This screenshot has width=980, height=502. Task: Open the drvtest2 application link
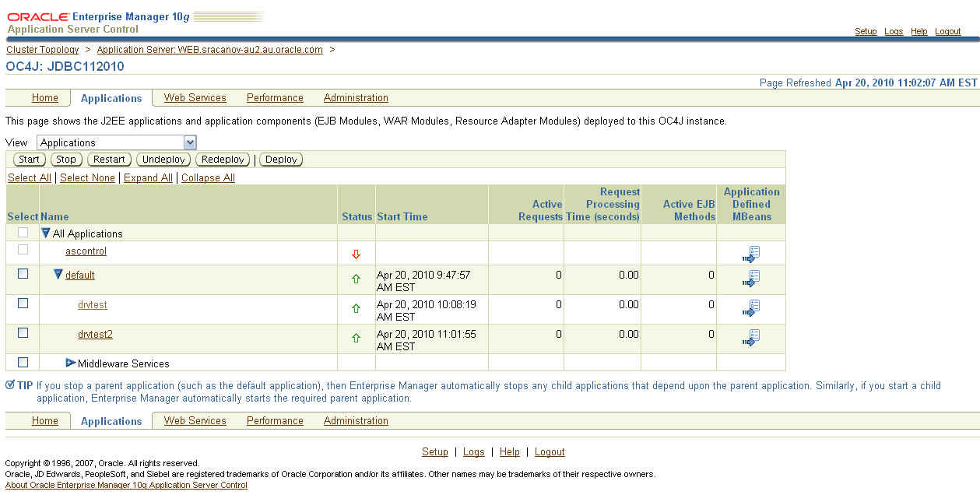point(95,334)
